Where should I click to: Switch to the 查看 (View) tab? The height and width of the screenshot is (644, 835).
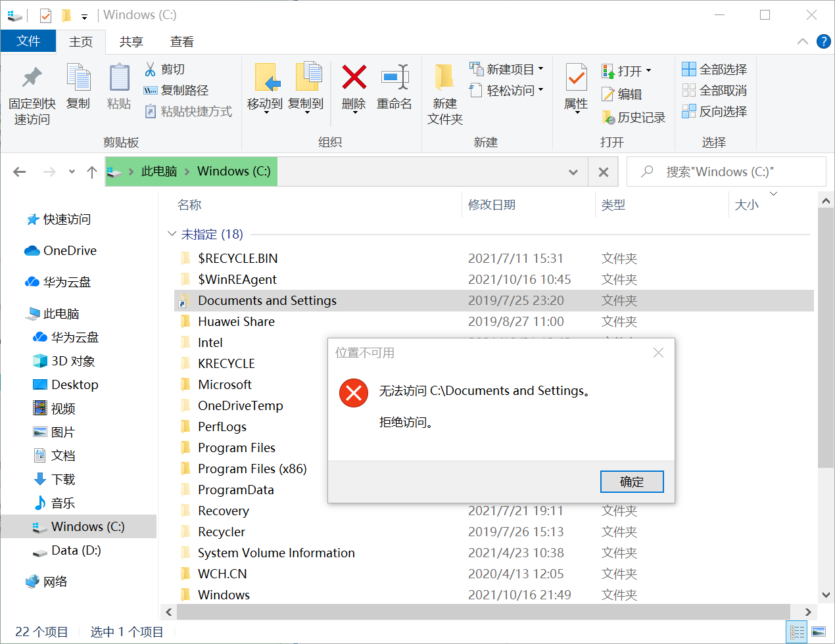182,41
